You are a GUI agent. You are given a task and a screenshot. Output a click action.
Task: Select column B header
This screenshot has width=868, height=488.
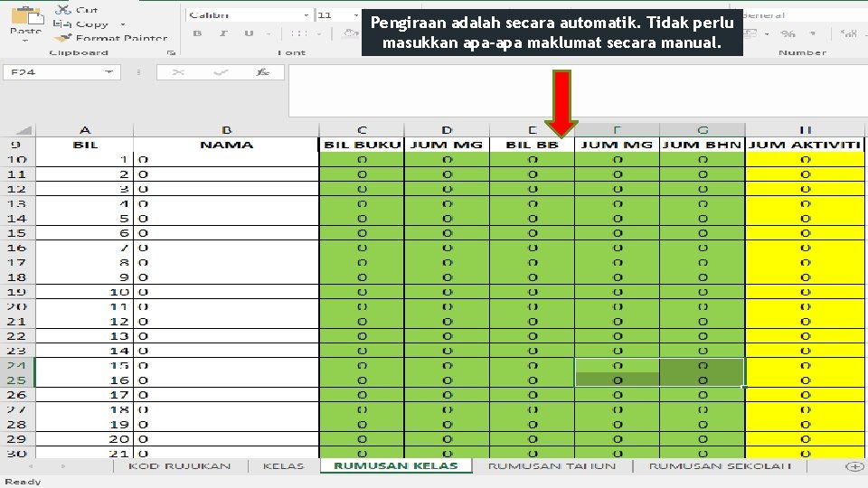coord(226,130)
